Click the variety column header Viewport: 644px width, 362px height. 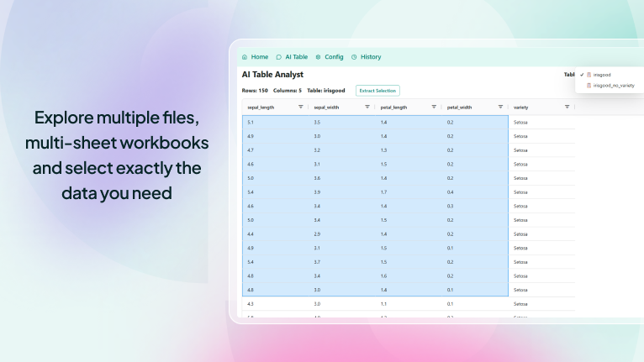point(521,108)
